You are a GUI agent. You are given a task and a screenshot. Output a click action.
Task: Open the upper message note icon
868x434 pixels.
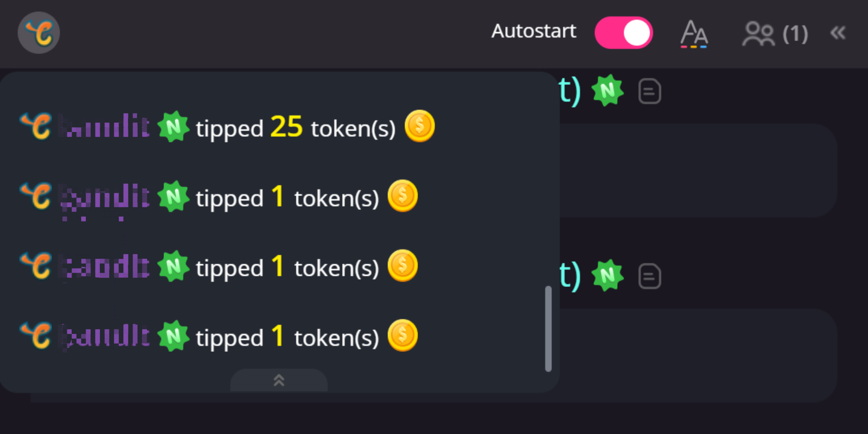pos(650,92)
